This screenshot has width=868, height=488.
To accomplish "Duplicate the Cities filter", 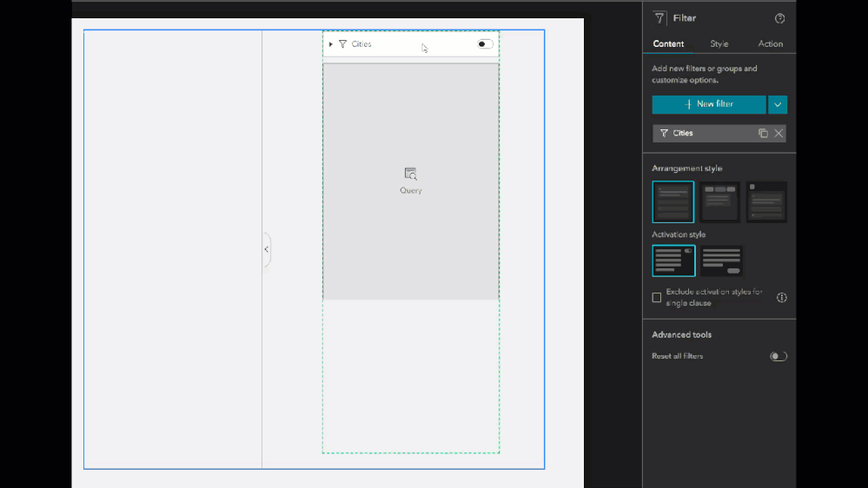I will tap(763, 134).
